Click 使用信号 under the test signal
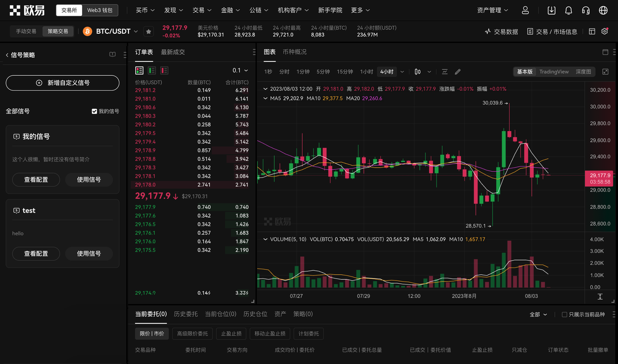Image resolution: width=618 pixels, height=364 pixels. [x=89, y=253]
